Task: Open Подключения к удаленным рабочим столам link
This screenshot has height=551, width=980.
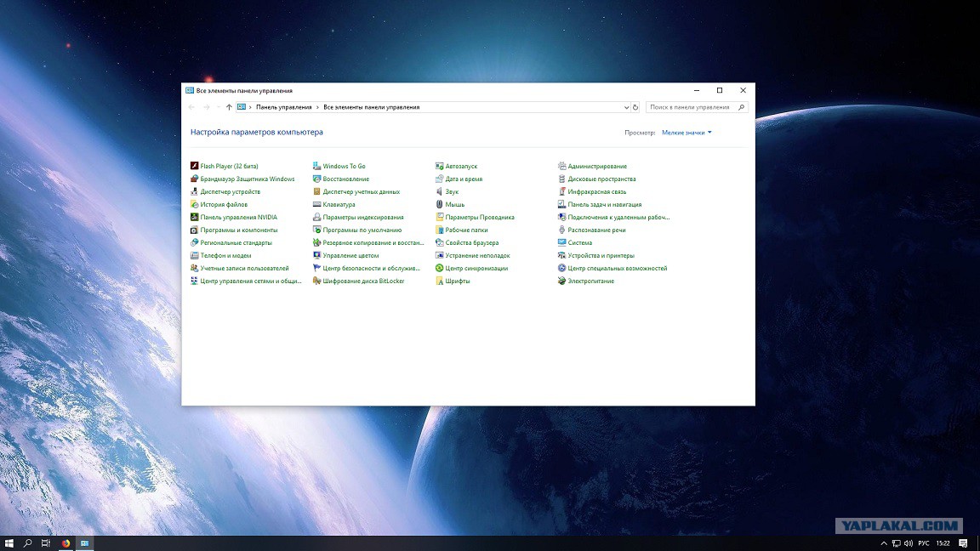Action: pyautogui.click(x=618, y=218)
